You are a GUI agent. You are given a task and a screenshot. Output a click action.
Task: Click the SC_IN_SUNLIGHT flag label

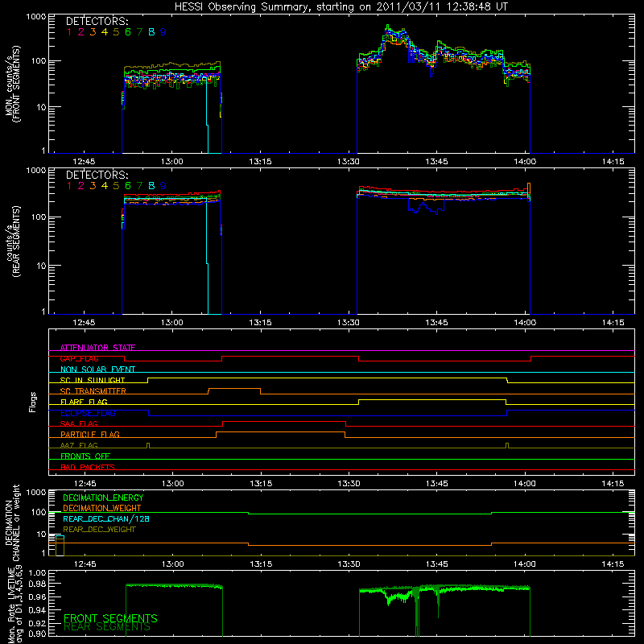pyautogui.click(x=93, y=380)
